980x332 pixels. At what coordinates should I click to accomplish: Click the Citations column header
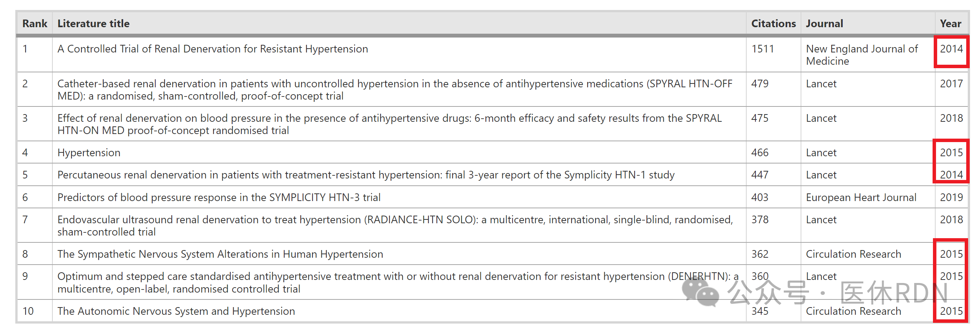coord(773,24)
